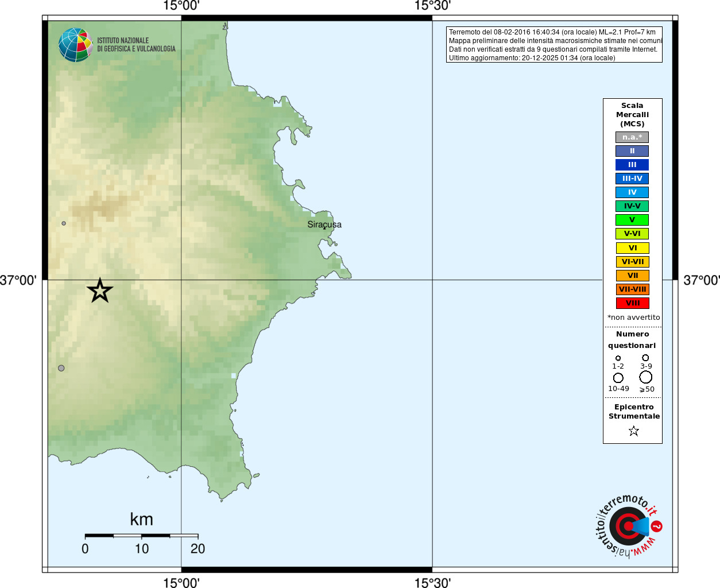Select the gray n.a.* legend swatch

pos(632,137)
